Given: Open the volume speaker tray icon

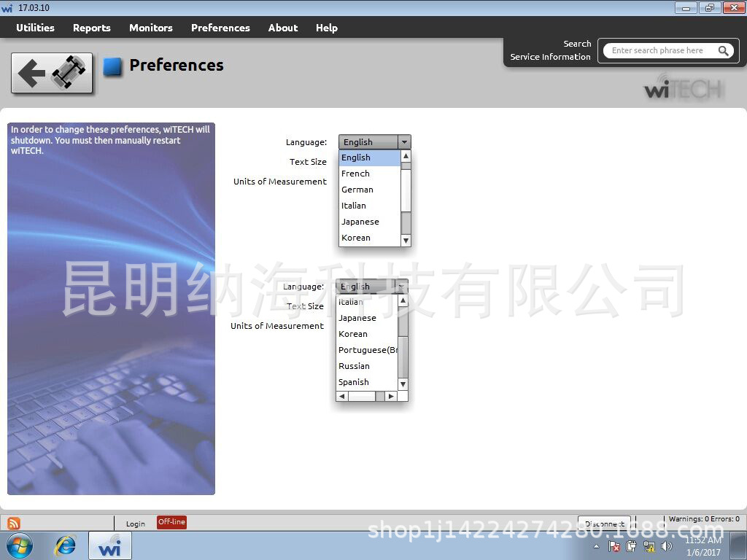Looking at the screenshot, I should (667, 546).
